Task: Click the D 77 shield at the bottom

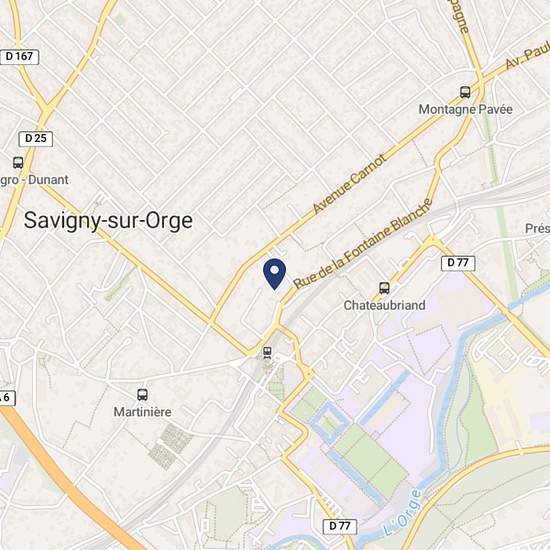Action: click(340, 526)
